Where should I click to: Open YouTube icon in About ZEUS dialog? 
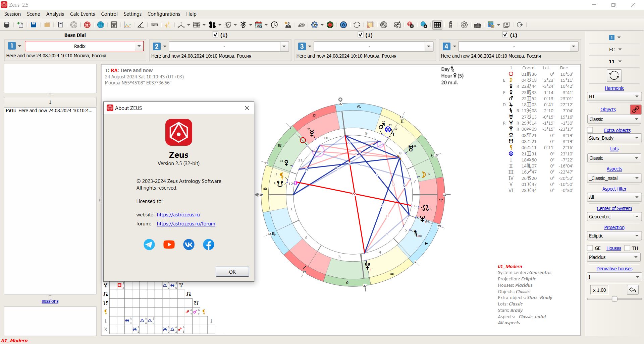(x=169, y=245)
